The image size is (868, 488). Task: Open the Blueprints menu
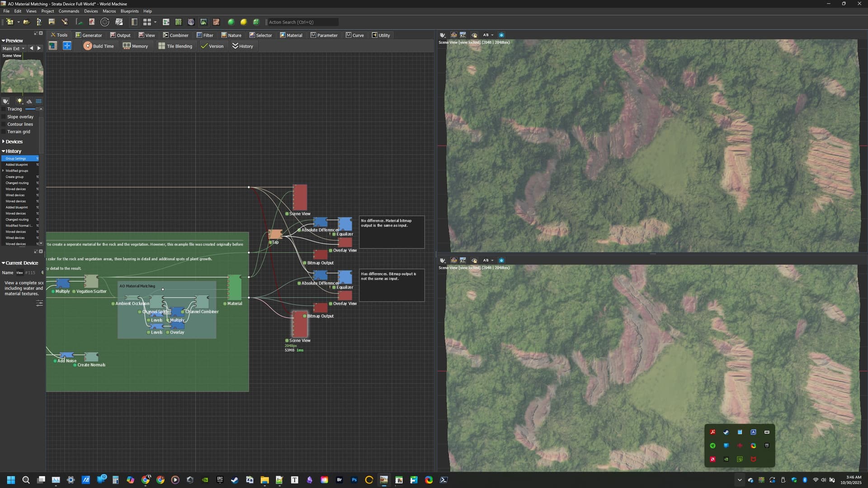[x=129, y=11]
